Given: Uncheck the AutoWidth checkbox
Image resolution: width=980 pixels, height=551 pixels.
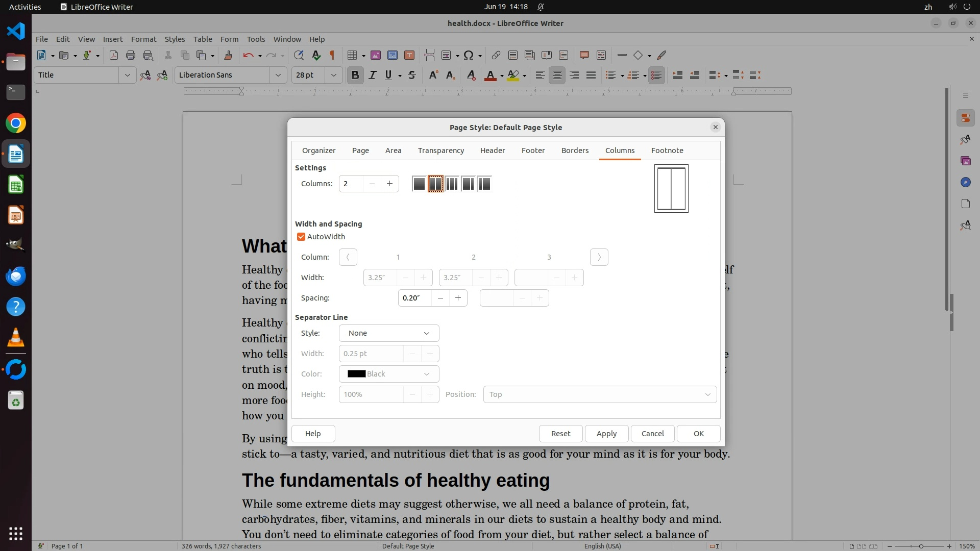Looking at the screenshot, I should pos(301,237).
